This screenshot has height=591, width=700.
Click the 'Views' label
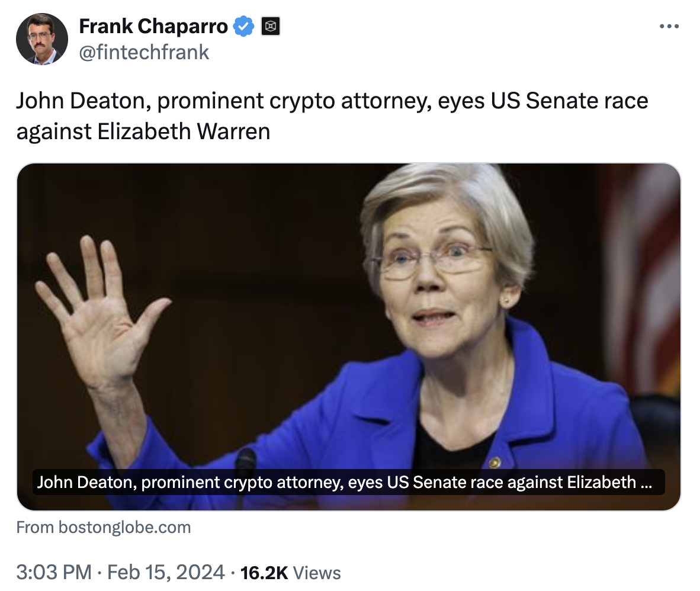coord(317,573)
